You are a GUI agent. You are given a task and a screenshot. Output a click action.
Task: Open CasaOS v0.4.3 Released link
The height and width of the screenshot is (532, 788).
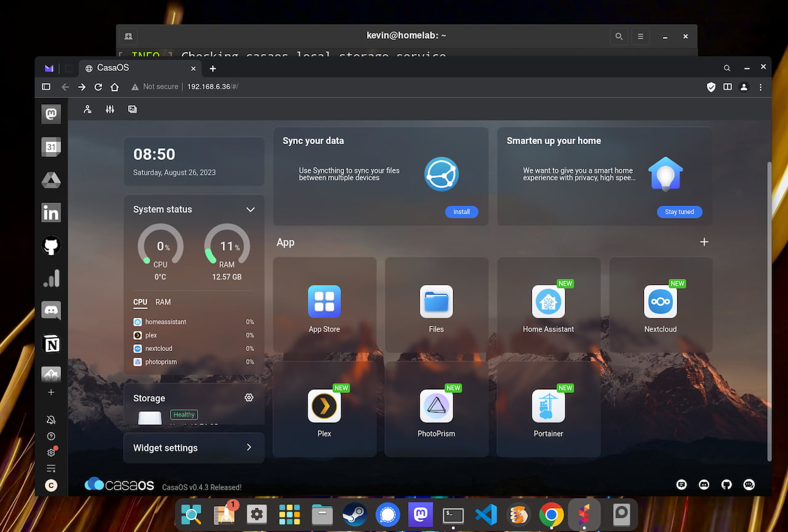click(202, 487)
